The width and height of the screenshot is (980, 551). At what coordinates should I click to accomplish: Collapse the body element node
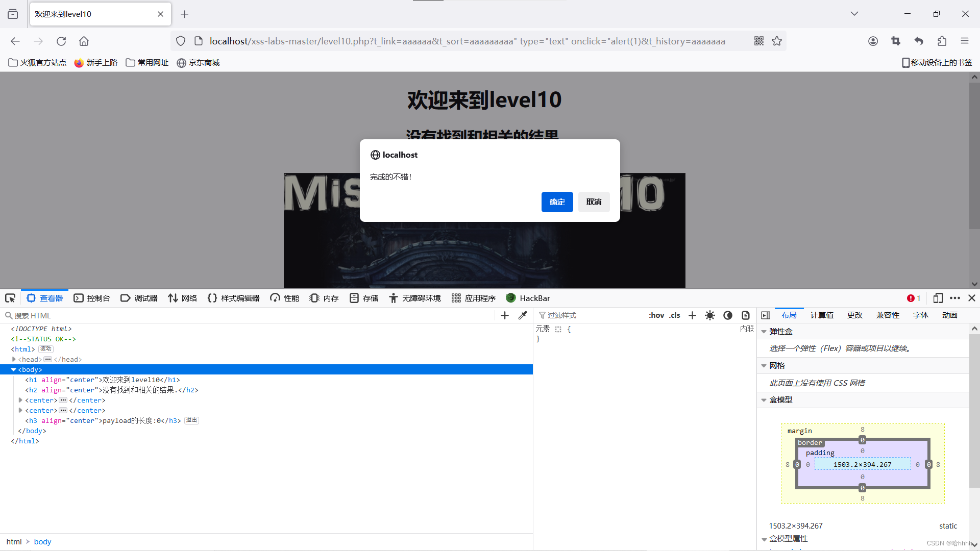[x=14, y=369]
